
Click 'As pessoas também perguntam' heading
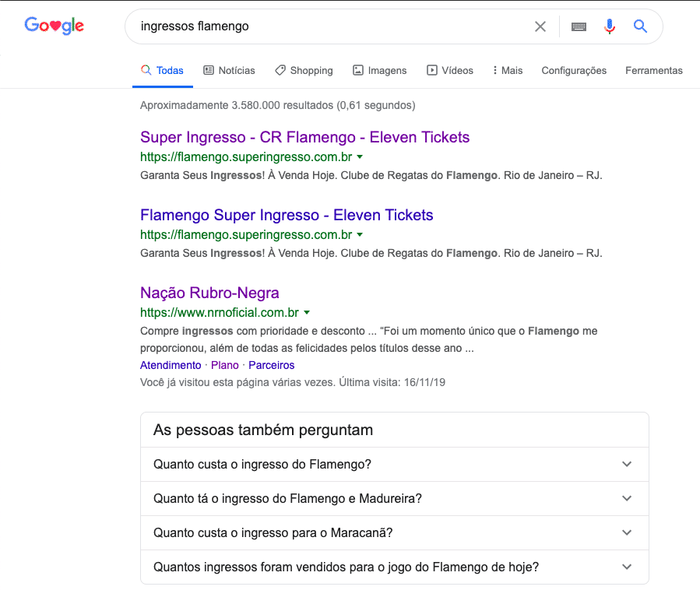tap(263, 430)
